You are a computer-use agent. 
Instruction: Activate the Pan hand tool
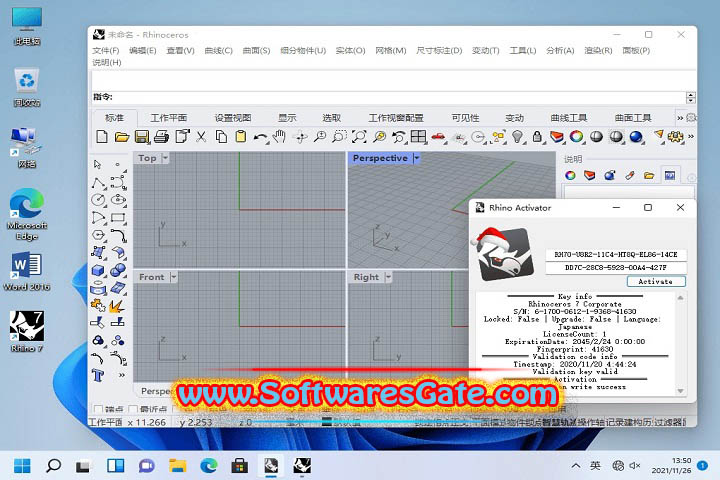[279, 136]
